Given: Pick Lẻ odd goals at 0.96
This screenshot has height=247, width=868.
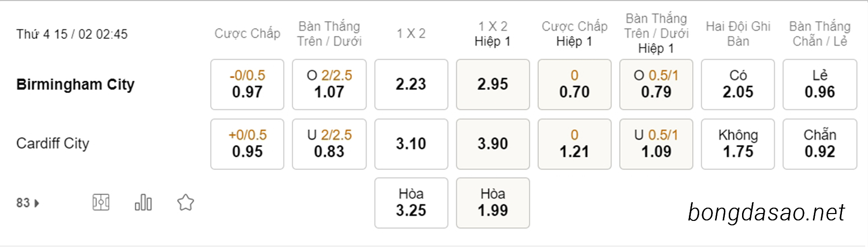Looking at the screenshot, I should 820,85.
